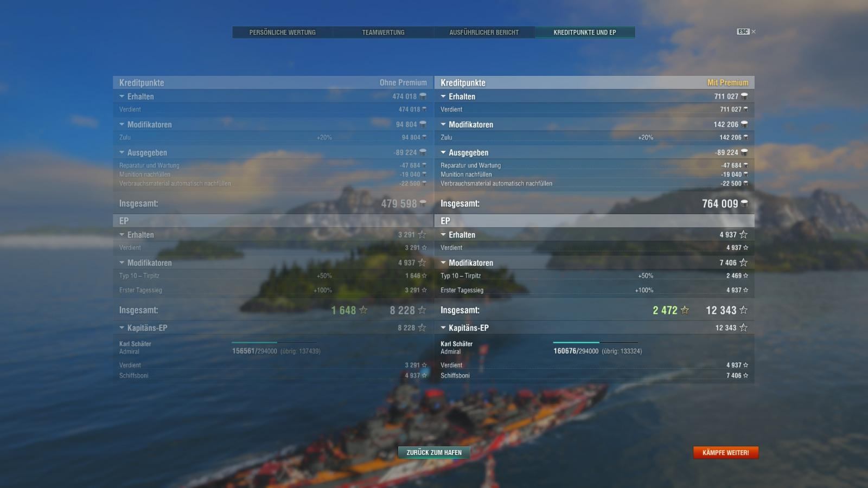Click the Ohne Premium label

coord(403,82)
